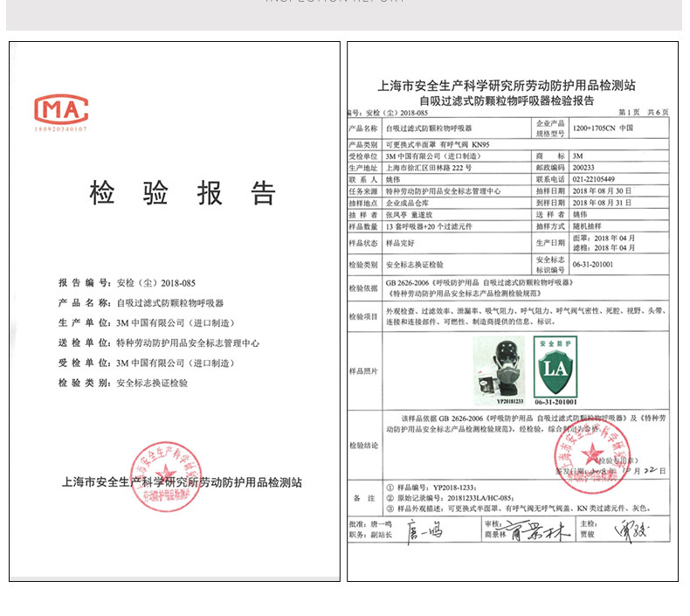Click the 抽样方式 label cell
Screen dimensions: 690x616
click(x=550, y=226)
